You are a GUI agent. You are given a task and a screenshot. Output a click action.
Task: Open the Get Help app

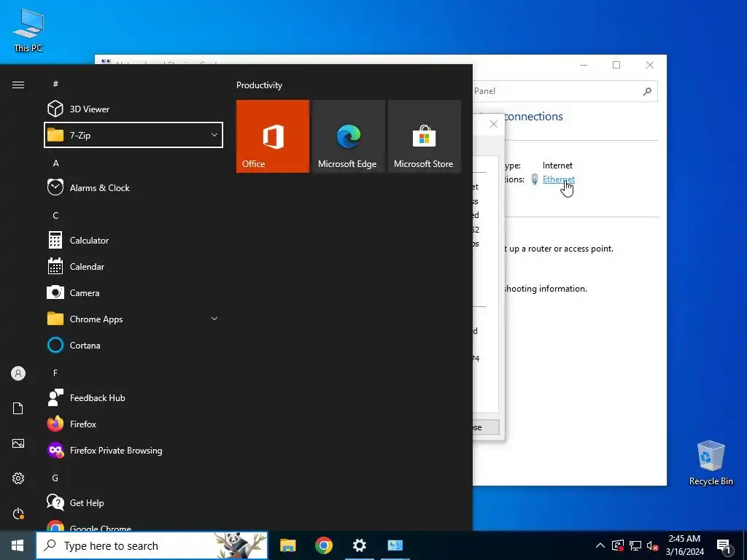click(x=133, y=502)
